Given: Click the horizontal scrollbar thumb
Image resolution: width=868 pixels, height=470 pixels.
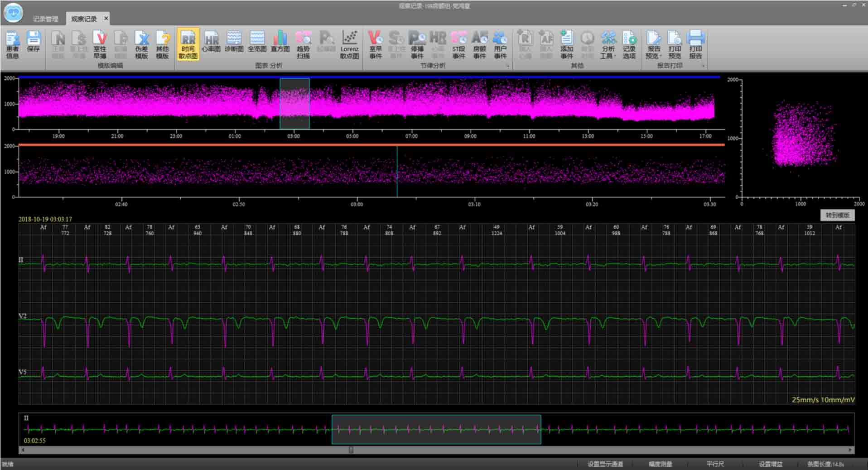Looking at the screenshot, I should (351, 450).
